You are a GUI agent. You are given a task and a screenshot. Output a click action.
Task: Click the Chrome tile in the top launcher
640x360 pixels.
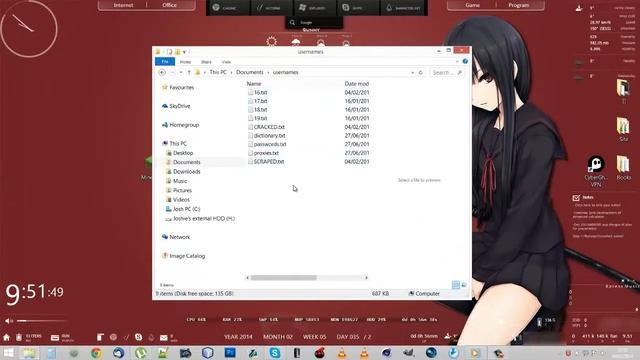tap(227, 8)
